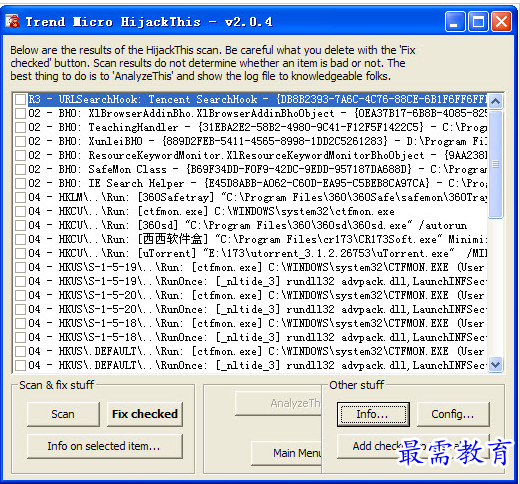Check the .DEFAULT Run ctfmon.exe checkbox

(21, 351)
